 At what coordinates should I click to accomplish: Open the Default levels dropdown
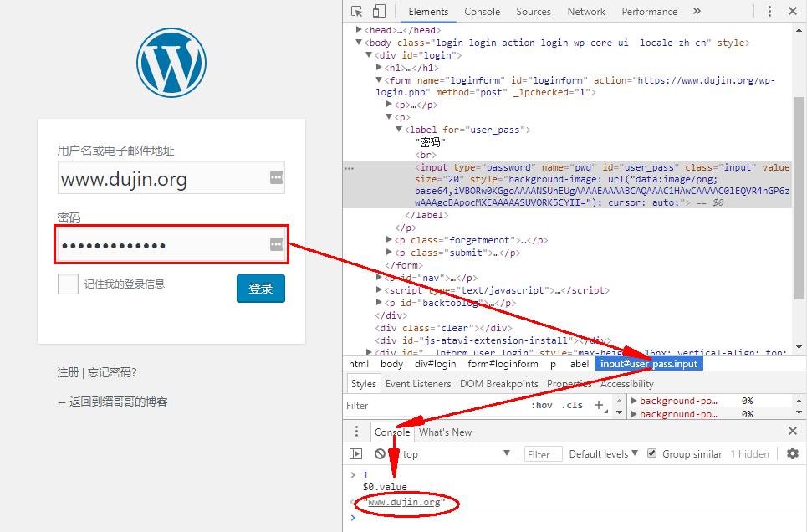(603, 453)
